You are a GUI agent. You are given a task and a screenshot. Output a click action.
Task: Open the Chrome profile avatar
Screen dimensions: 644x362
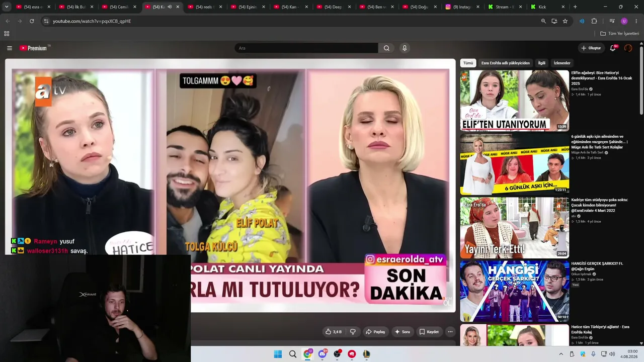[x=624, y=21]
